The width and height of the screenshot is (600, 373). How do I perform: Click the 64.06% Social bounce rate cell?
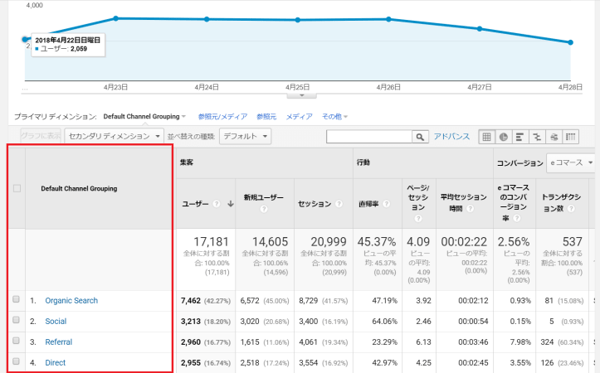(x=385, y=321)
